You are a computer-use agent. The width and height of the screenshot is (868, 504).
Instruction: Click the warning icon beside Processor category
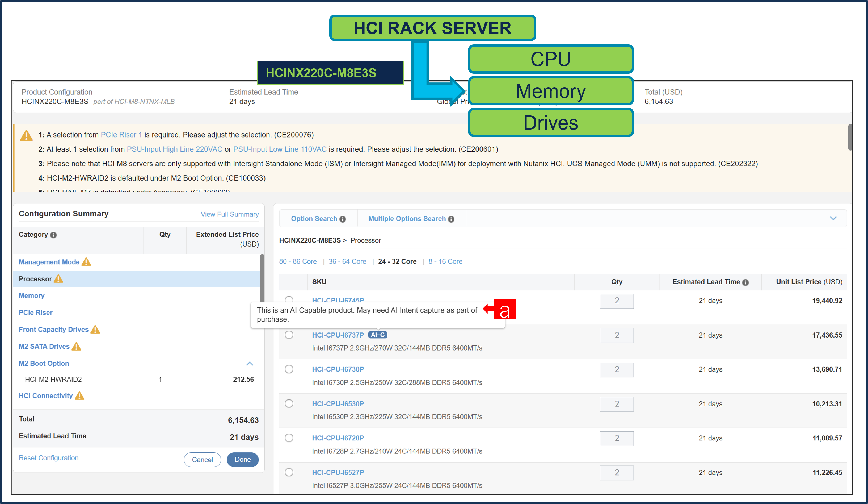59,279
